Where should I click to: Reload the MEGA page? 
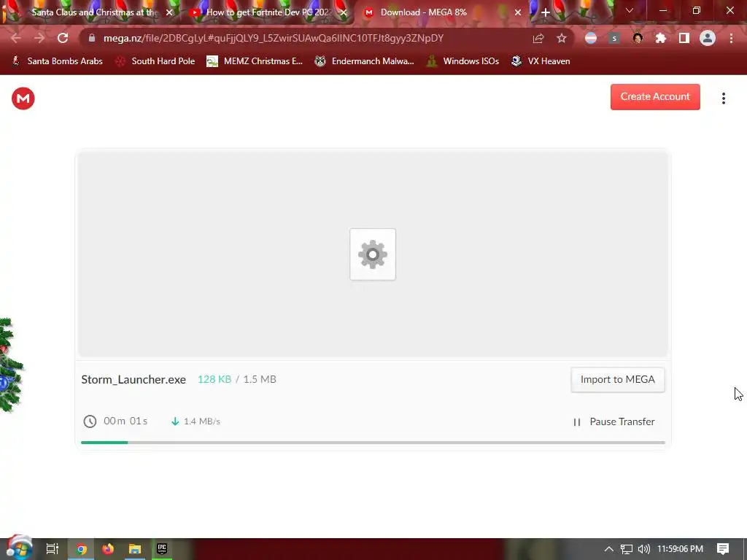click(x=63, y=38)
